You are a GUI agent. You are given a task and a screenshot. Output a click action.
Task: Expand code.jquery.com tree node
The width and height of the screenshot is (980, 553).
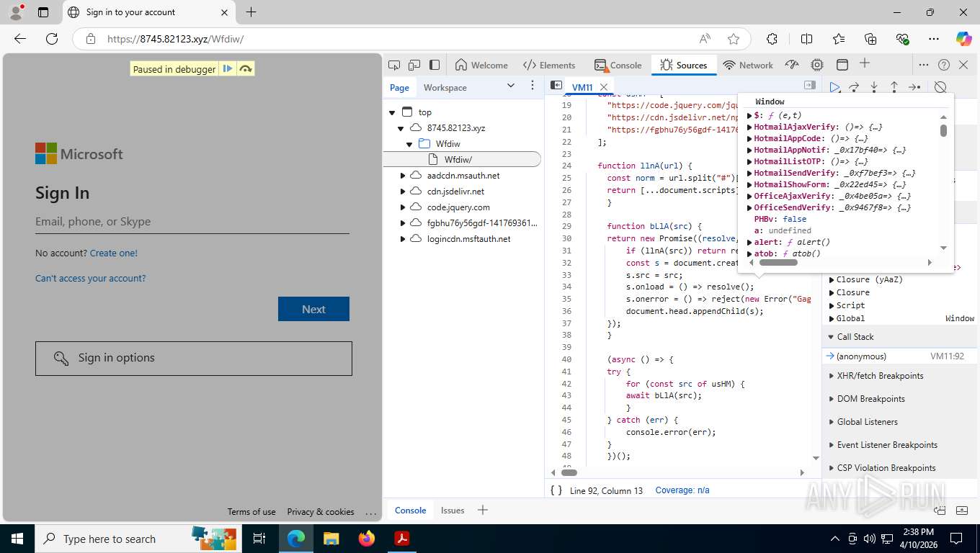(403, 207)
